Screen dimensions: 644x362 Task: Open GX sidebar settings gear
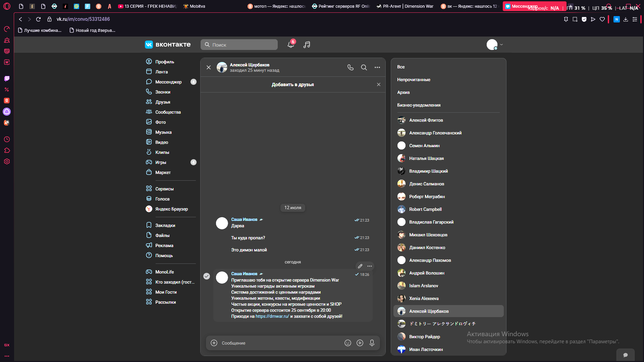[x=7, y=161]
